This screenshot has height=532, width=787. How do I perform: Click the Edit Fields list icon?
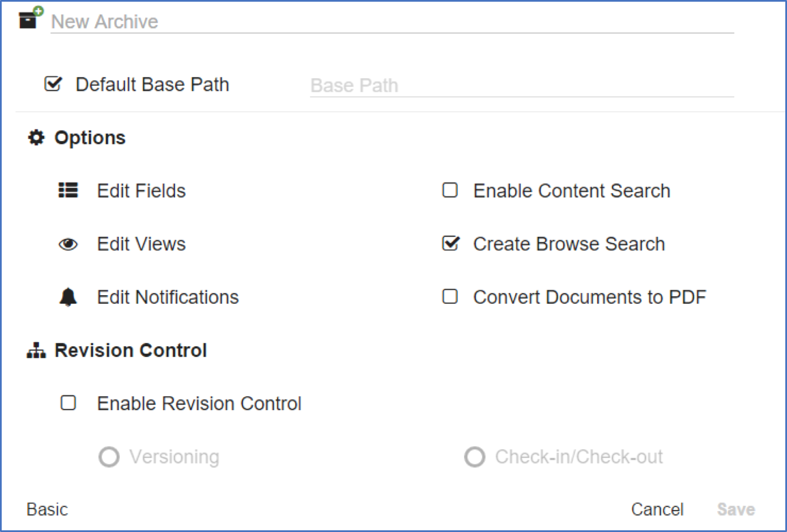click(x=68, y=190)
